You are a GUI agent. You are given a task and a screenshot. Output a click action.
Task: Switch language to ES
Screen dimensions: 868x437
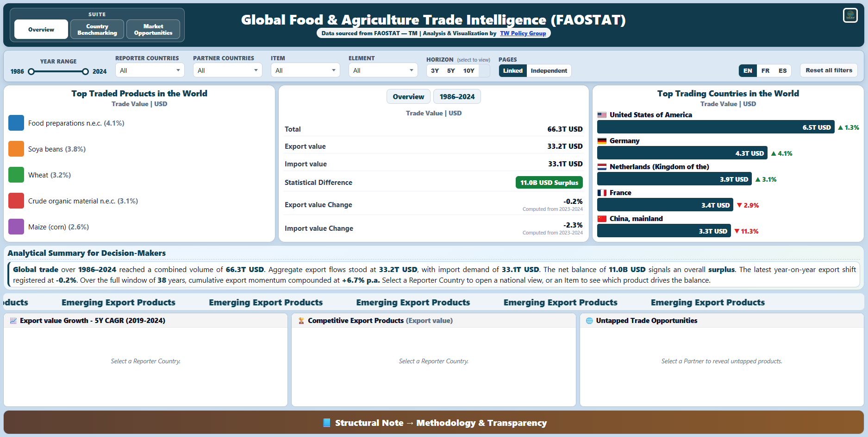pyautogui.click(x=782, y=70)
